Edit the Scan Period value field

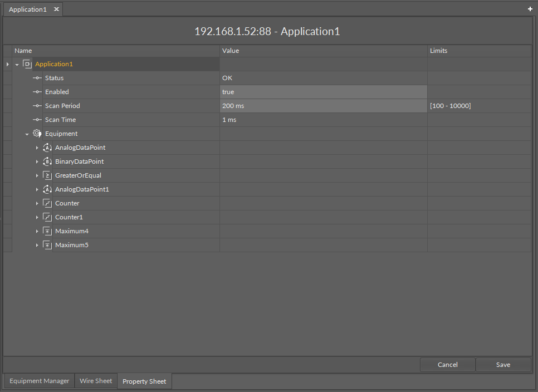(x=323, y=106)
